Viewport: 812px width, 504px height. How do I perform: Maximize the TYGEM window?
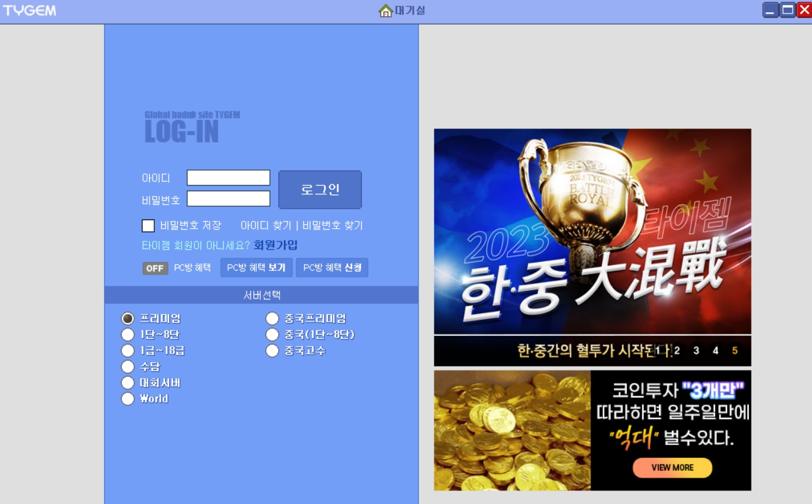[x=788, y=10]
